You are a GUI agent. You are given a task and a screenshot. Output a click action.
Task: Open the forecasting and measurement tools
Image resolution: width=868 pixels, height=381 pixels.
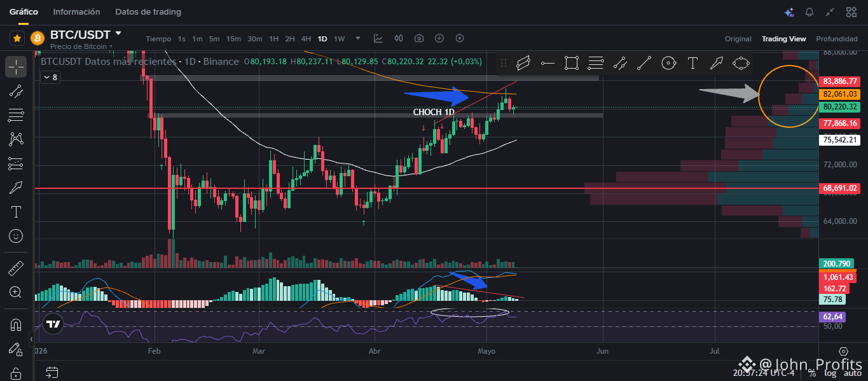(x=17, y=163)
